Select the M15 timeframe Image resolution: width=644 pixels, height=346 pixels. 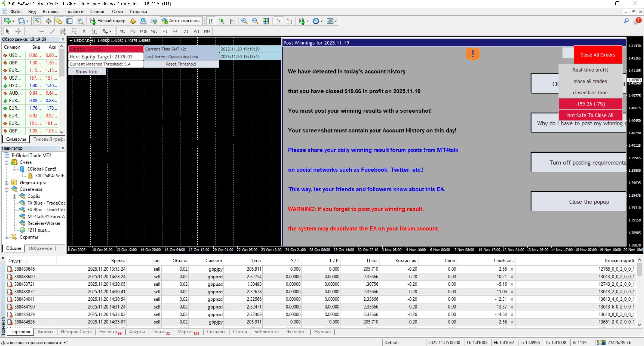(143, 31)
